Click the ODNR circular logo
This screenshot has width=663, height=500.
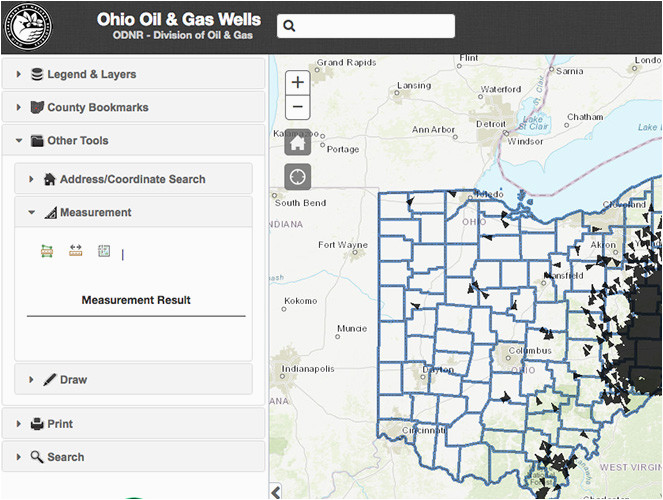tap(28, 27)
